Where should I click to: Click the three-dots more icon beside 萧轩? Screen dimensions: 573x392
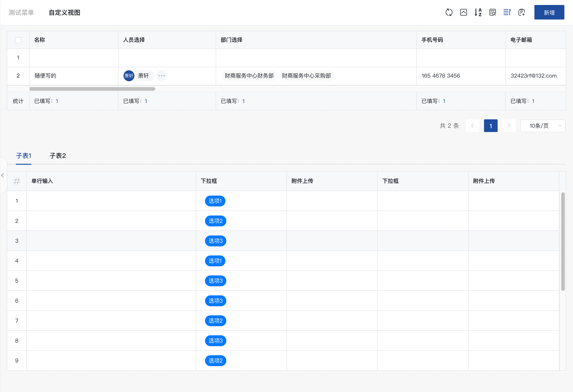pos(161,76)
